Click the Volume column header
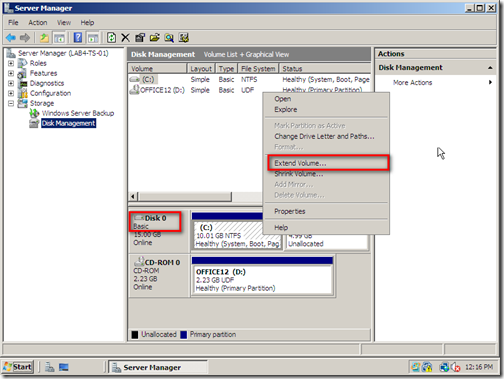This screenshot has height=379, width=504. click(x=157, y=69)
